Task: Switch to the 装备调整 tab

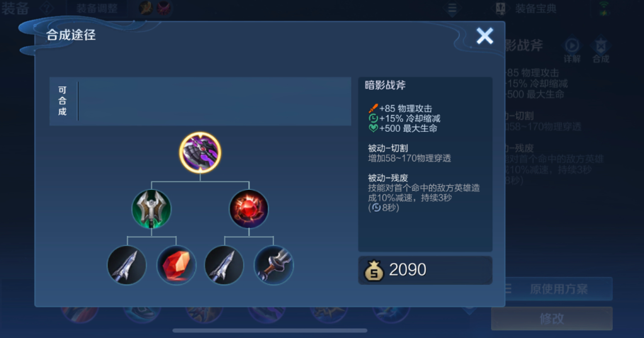Action: coord(97,9)
